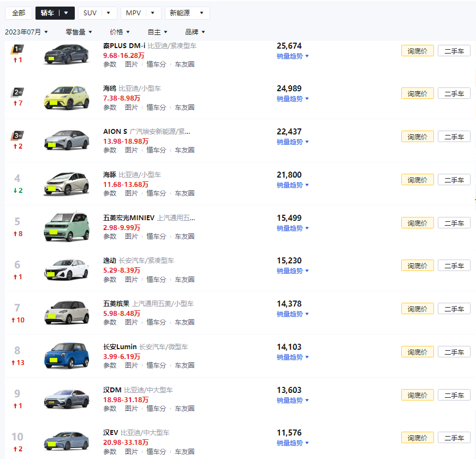Screen dimensions: 476x459
Task: Open the 秦PLUS DM-i model title link
Action: 124,46
